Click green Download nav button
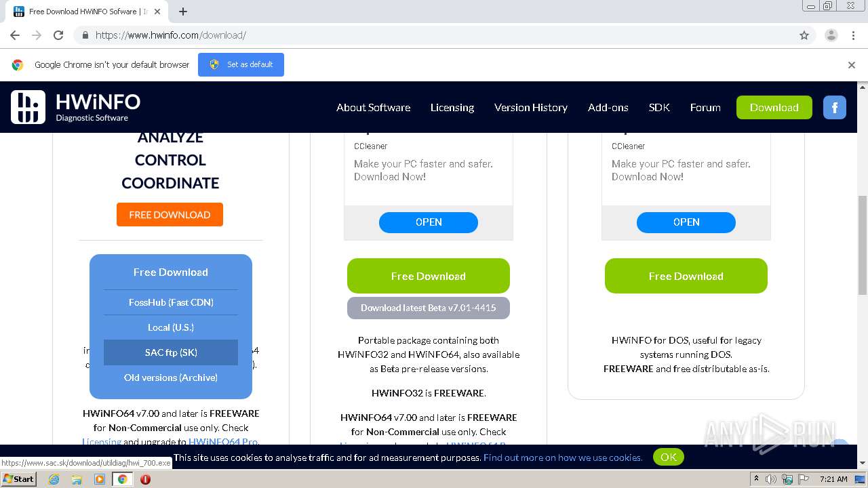Viewport: 868px width, 488px height. point(774,107)
